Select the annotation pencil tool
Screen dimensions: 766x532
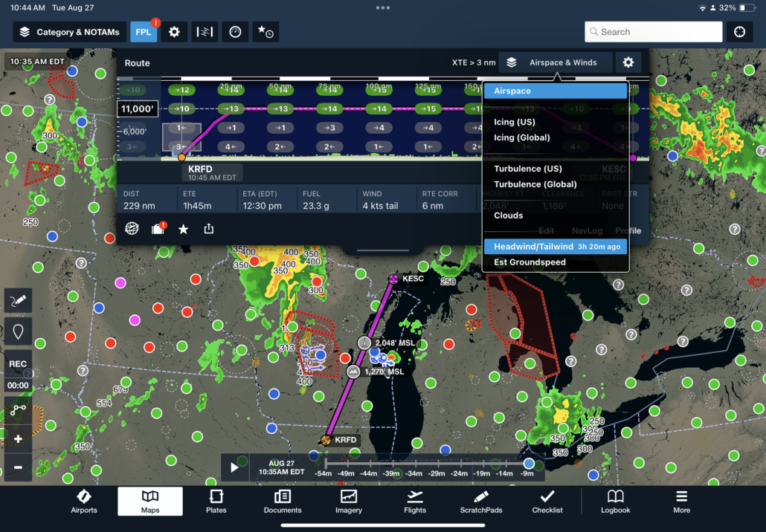[18, 300]
